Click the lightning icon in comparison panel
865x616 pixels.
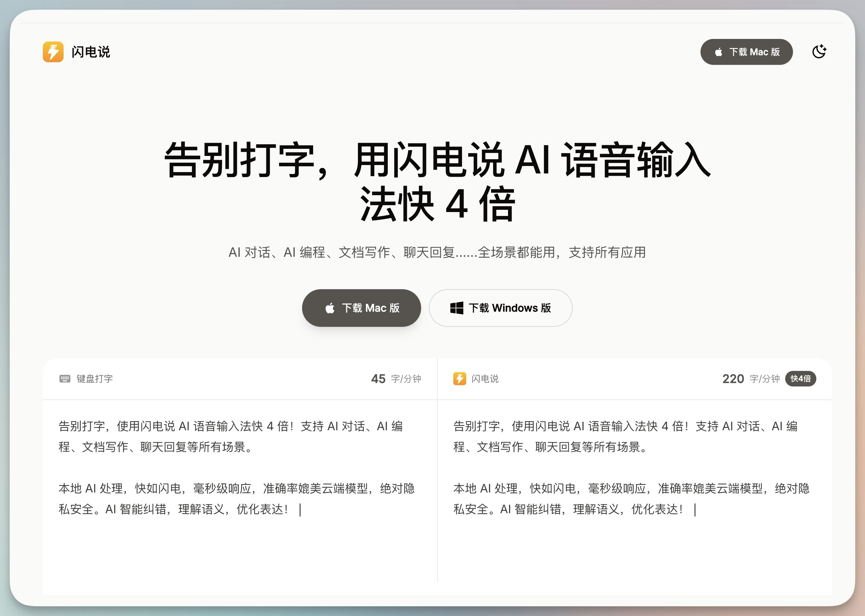(459, 379)
